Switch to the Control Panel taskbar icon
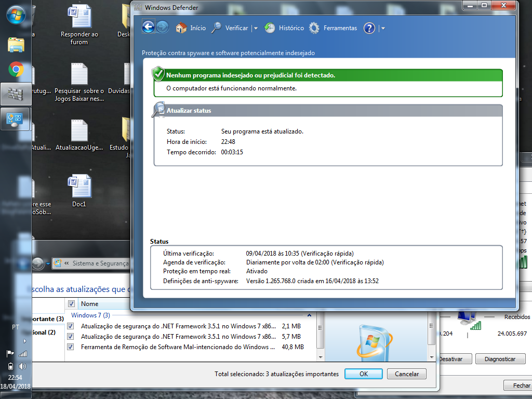The image size is (532, 399). (15, 119)
